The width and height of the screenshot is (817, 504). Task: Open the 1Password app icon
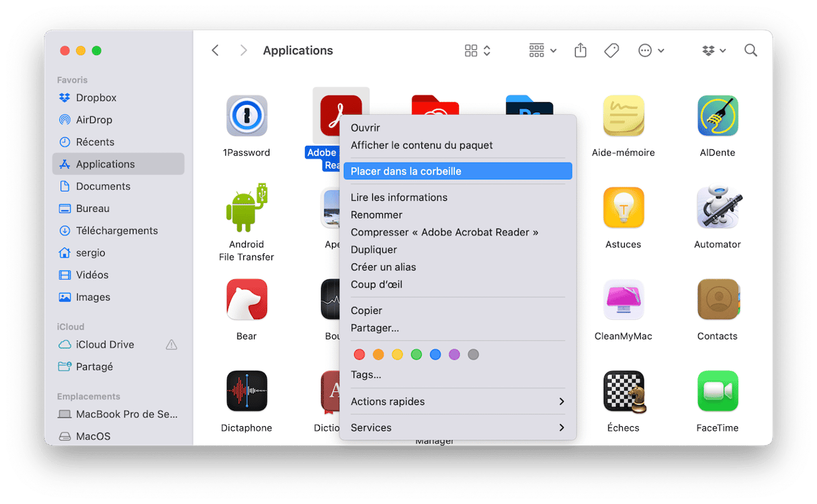(x=247, y=116)
